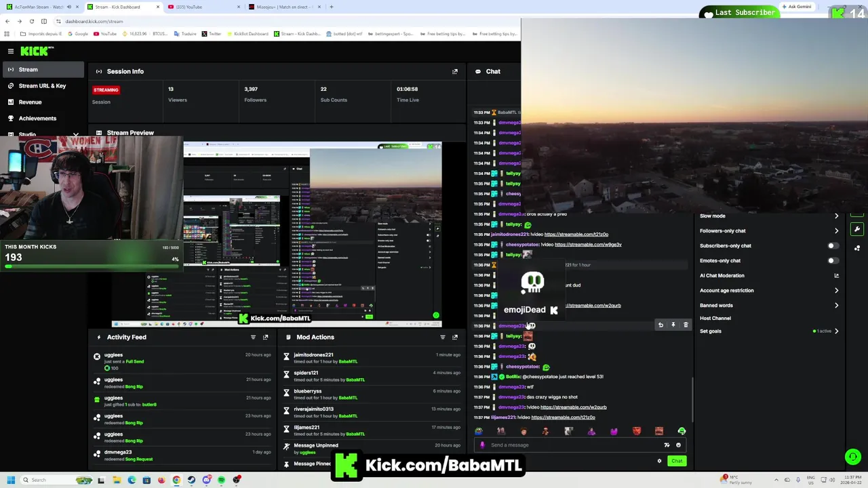The height and width of the screenshot is (488, 868).
Task: Pop out the Session Info panel
Action: [455, 71]
